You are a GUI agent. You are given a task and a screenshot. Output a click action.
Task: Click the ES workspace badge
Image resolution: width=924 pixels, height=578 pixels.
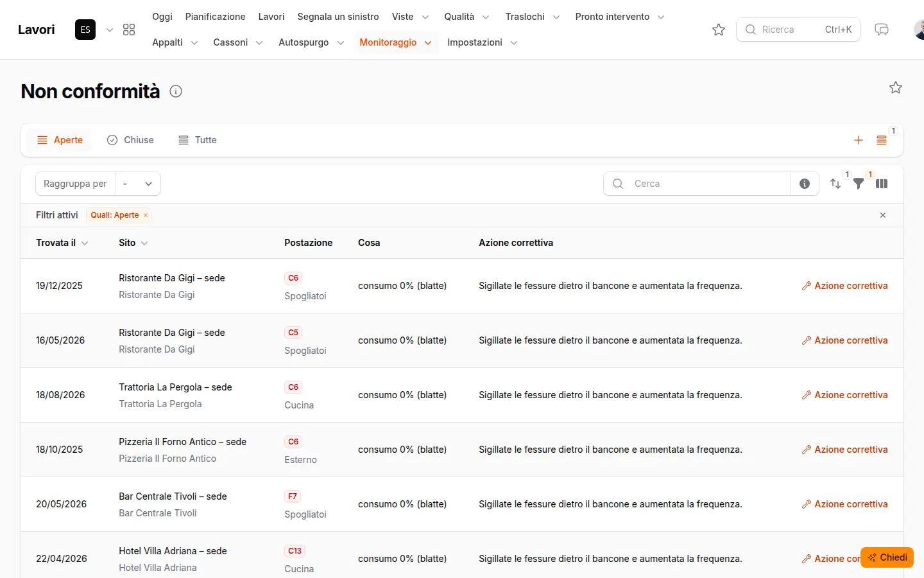[85, 30]
